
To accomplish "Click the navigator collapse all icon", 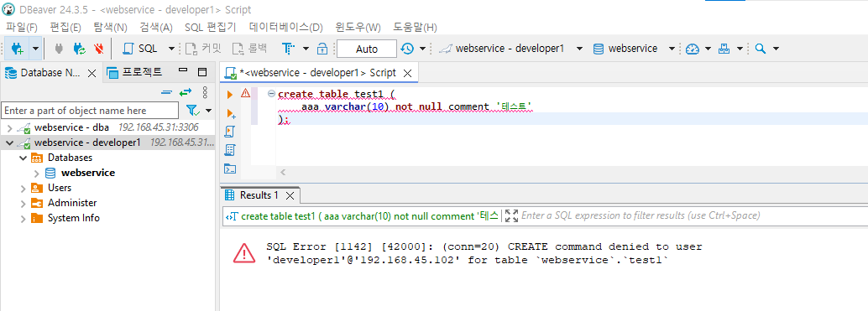I will tap(166, 92).
